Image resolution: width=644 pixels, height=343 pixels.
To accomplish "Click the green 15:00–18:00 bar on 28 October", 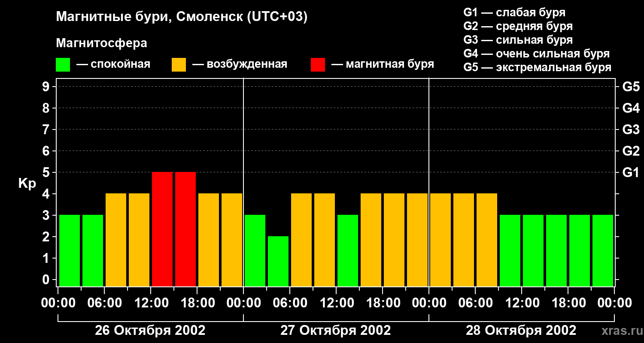I will coord(556,250).
